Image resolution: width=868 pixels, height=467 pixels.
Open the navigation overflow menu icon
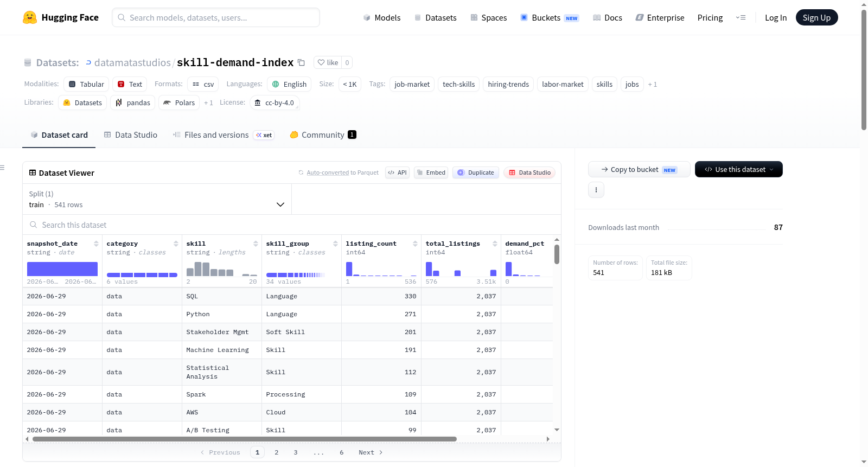[741, 17]
